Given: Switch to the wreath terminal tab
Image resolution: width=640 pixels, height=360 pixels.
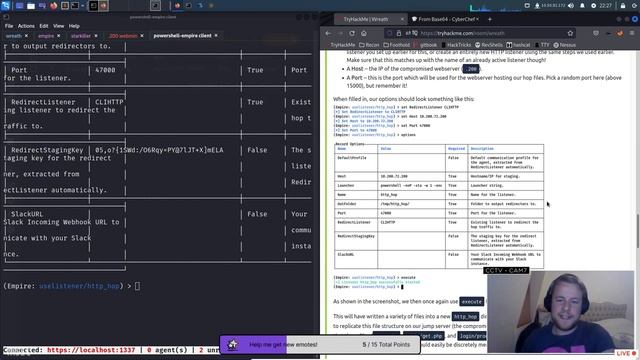Looking at the screenshot, I should (13, 36).
